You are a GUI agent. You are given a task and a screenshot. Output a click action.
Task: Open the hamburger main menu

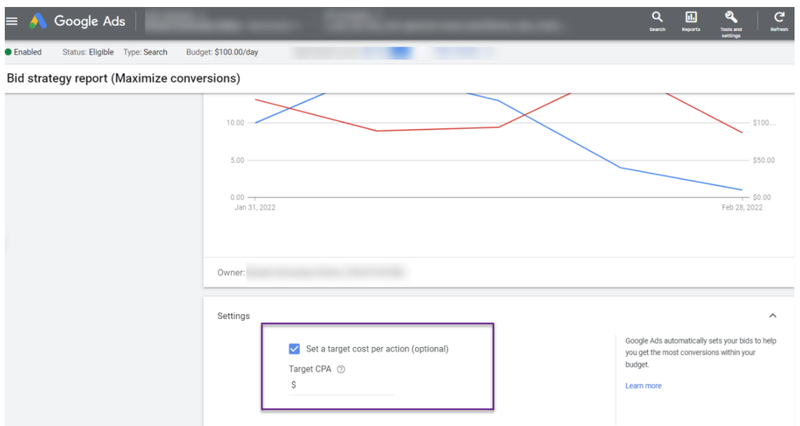(12, 21)
